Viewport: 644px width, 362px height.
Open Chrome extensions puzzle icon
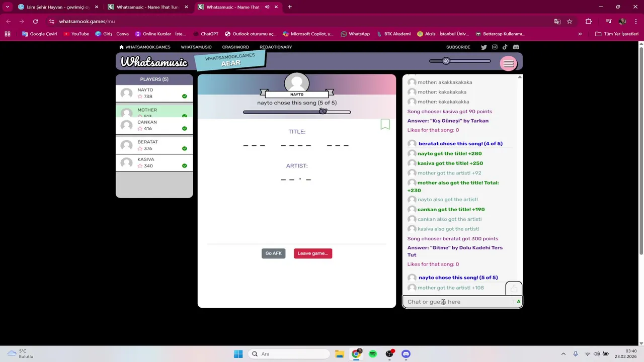[589, 22]
